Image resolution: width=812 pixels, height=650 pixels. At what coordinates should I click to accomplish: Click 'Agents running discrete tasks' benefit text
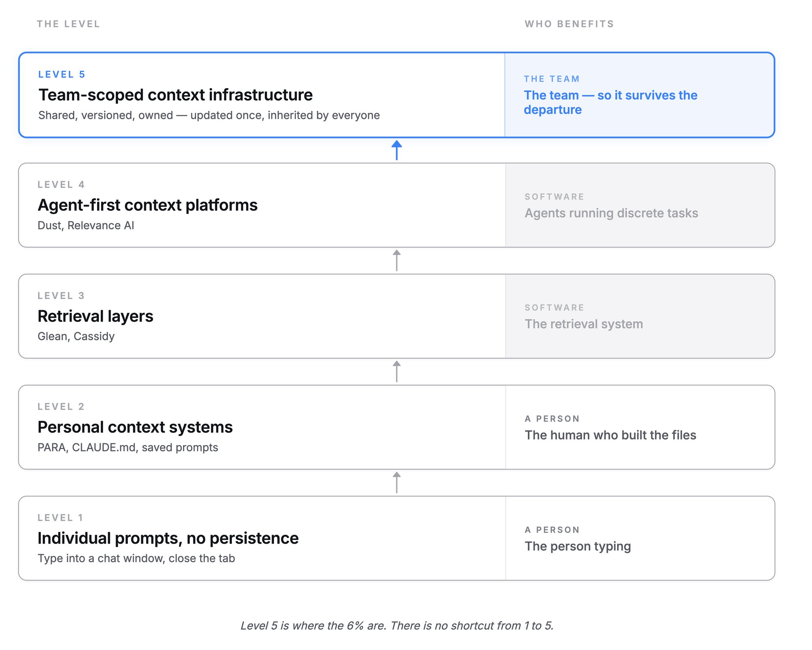(611, 213)
